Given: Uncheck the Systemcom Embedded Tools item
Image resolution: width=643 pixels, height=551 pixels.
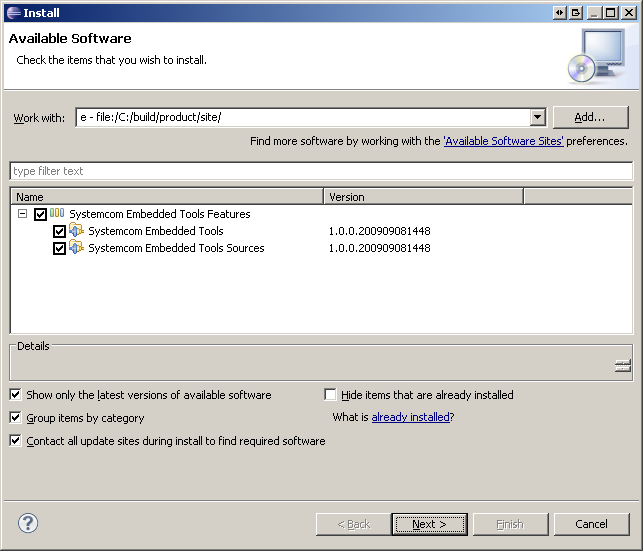Looking at the screenshot, I should pos(59,231).
